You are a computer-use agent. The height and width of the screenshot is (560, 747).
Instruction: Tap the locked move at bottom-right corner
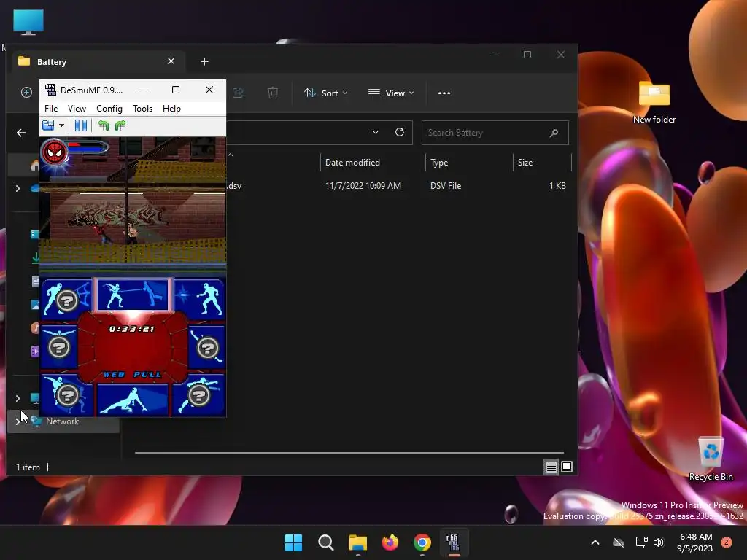198,394
